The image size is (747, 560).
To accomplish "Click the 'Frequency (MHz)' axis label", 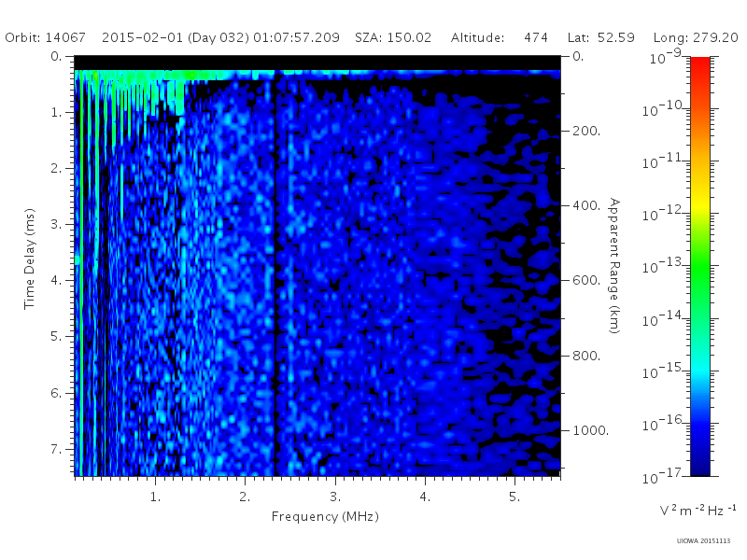I will (x=325, y=517).
